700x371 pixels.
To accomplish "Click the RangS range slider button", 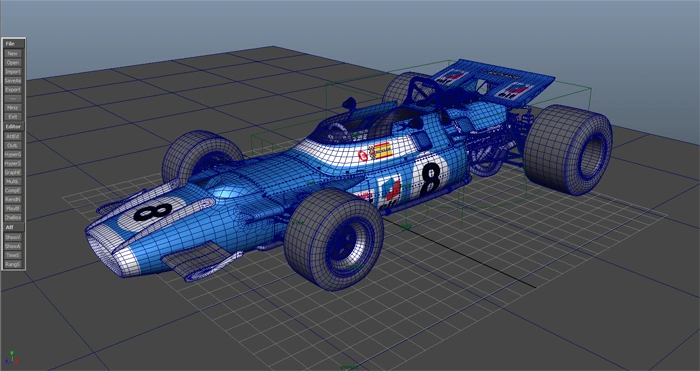I will 13,264.
